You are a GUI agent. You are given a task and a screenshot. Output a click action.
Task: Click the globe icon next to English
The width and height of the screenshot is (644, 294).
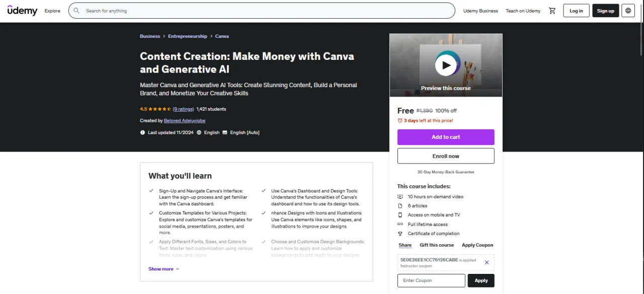coord(199,132)
